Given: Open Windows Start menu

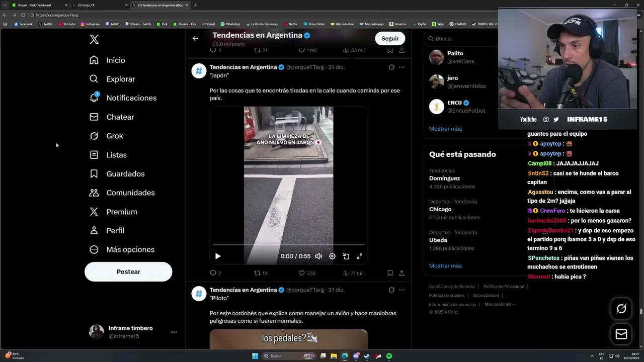Looking at the screenshot, I should pyautogui.click(x=255, y=356).
